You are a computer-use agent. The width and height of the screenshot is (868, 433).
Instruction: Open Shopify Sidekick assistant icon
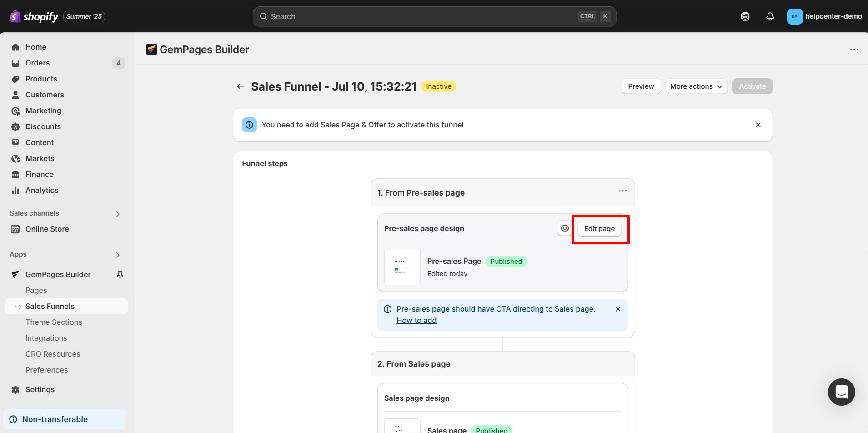coord(745,16)
